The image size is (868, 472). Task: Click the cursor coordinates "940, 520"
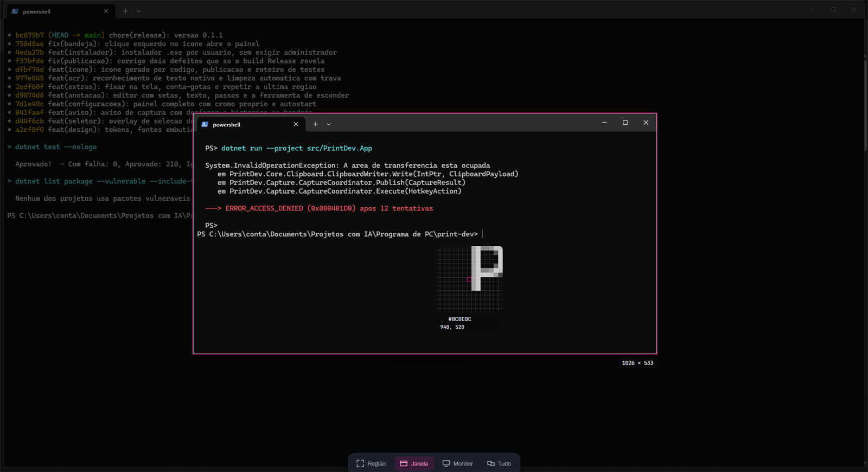(452, 327)
